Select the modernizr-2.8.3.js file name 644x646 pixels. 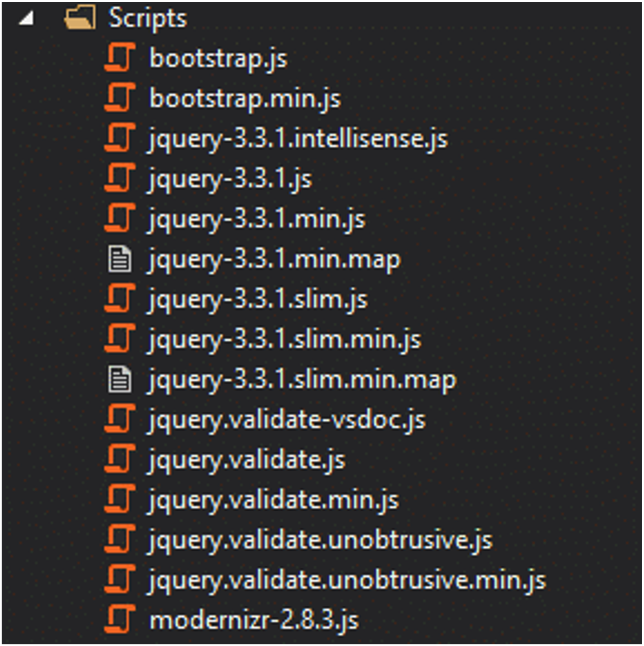coord(254,620)
